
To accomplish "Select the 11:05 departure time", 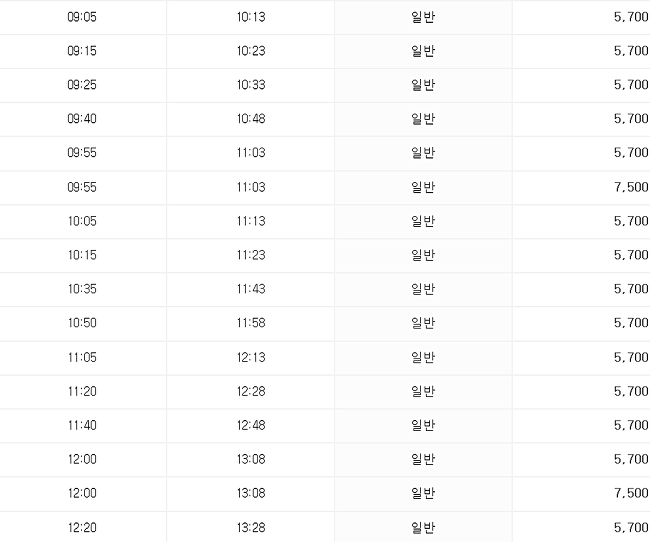I will pyautogui.click(x=82, y=357).
